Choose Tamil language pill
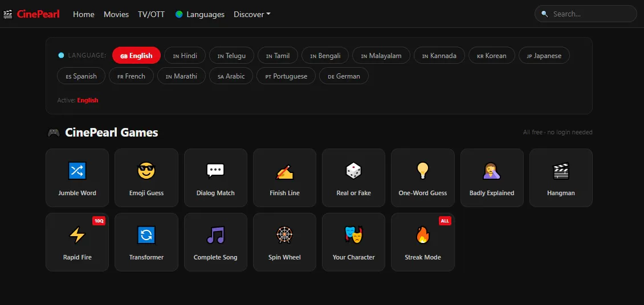Screen dimensions: 644x305 click(278, 55)
